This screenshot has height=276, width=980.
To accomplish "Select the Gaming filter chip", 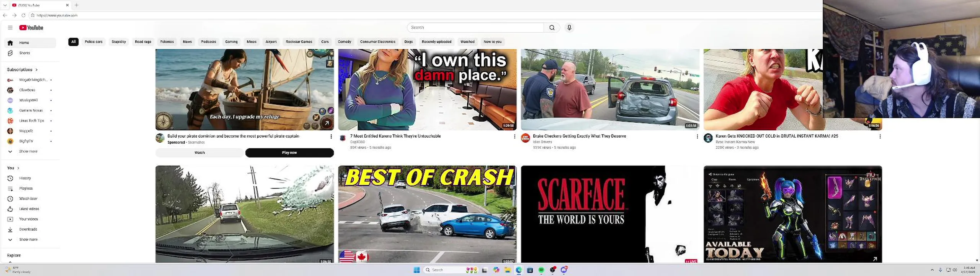I will click(231, 42).
